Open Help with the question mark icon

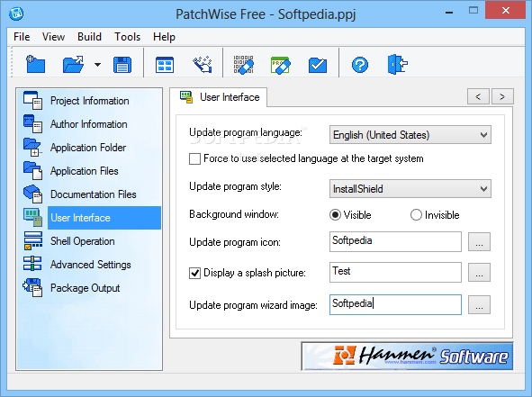tap(360, 65)
